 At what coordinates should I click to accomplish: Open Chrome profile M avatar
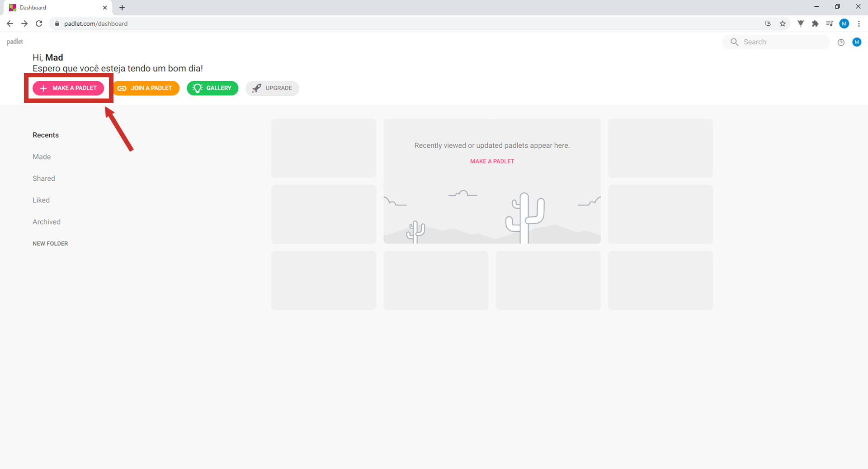pyautogui.click(x=844, y=23)
